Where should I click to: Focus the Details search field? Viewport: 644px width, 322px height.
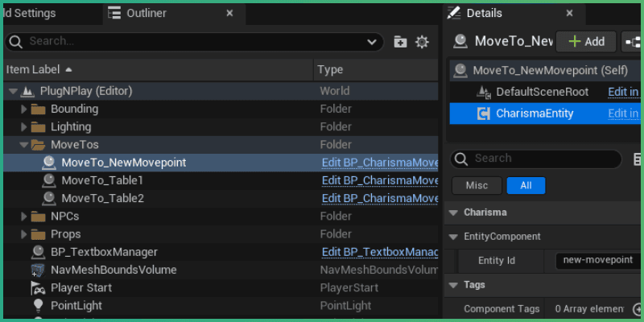point(536,159)
